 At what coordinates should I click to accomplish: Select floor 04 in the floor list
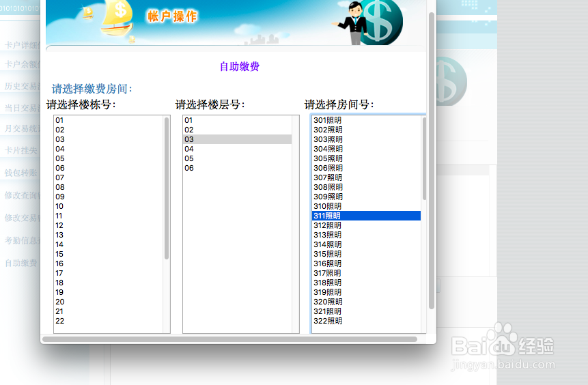[238, 149]
